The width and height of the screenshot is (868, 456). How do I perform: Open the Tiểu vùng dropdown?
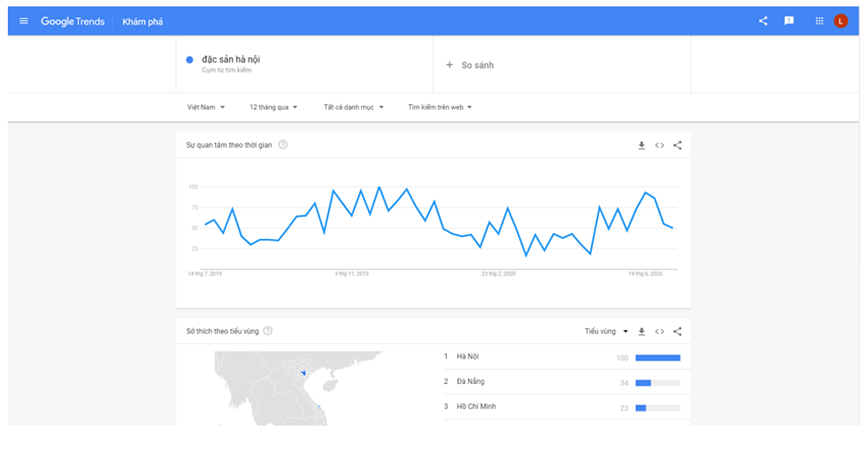(607, 331)
